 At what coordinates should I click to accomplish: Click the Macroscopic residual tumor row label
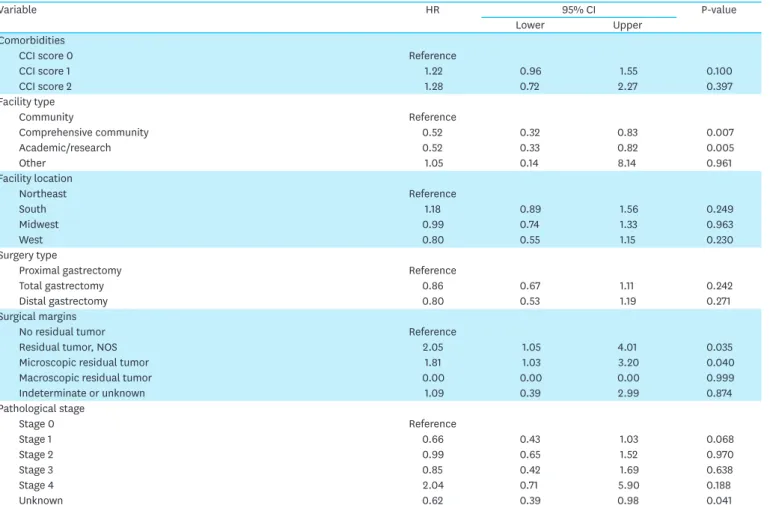tap(85, 377)
